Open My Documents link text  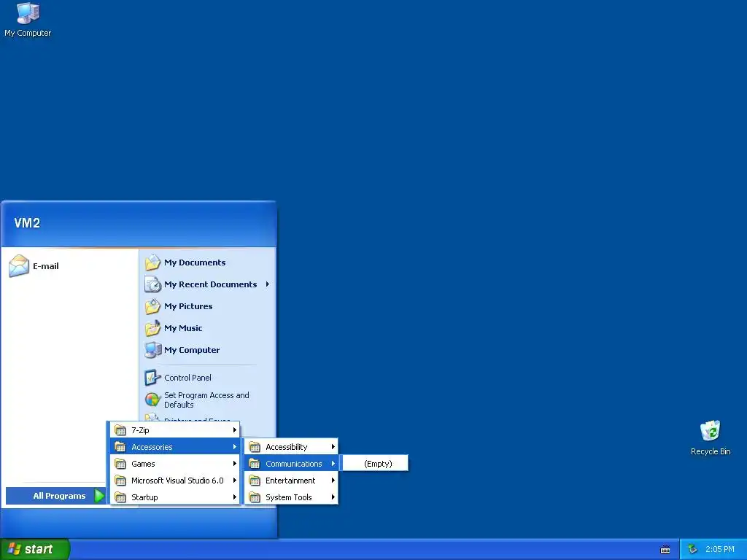click(195, 262)
